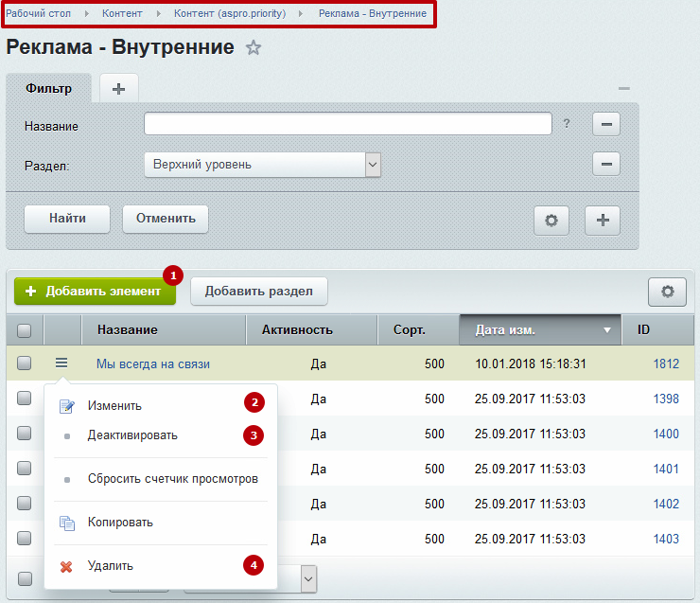Go to Реклама - Внутренние breadcrumb

373,13
